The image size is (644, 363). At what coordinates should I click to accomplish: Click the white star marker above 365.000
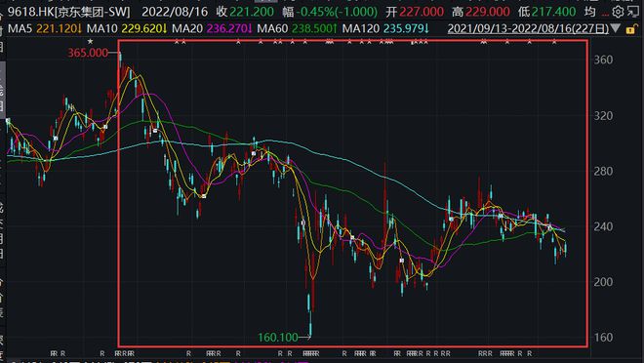(x=91, y=42)
